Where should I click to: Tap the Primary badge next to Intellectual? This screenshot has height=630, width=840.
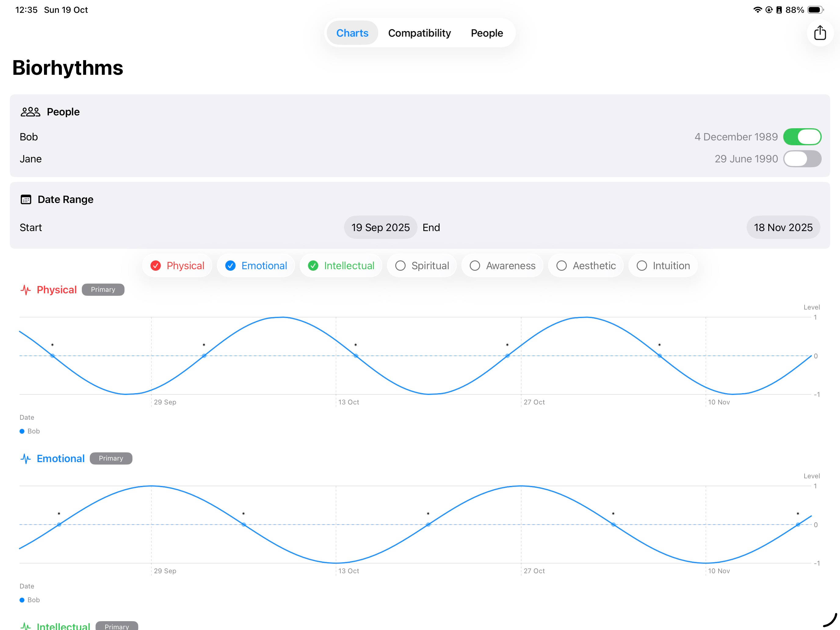point(117,626)
